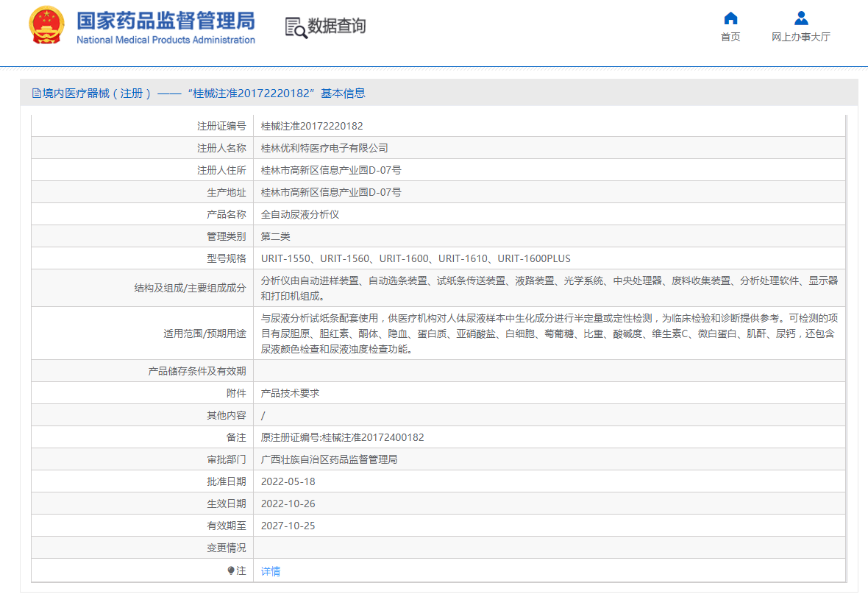The image size is (868, 597).
Task: Open the 首页 menu label
Action: point(730,37)
